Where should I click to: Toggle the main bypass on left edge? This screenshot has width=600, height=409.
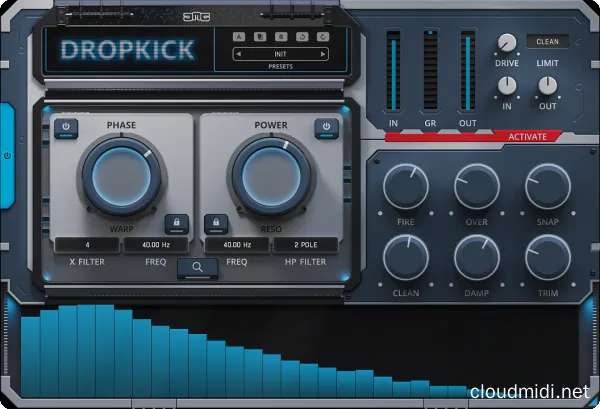[x=7, y=156]
